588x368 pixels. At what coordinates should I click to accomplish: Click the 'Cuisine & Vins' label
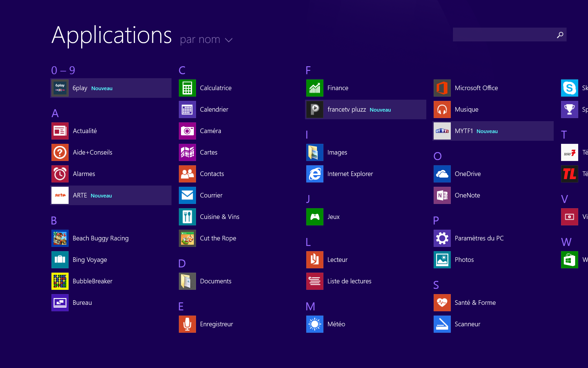coord(220,217)
